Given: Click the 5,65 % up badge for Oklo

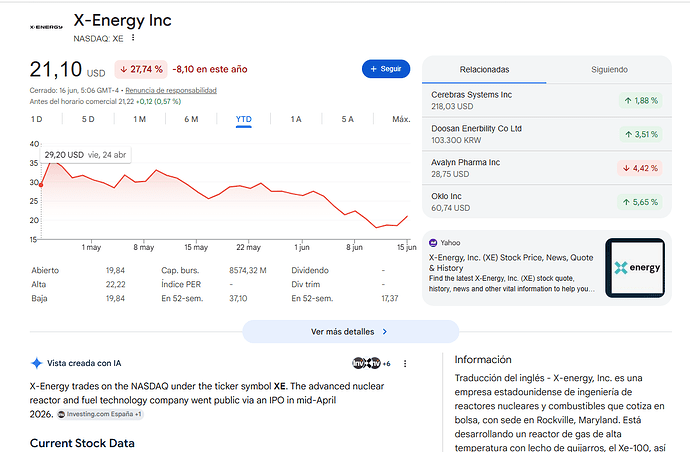Looking at the screenshot, I should click(x=640, y=202).
